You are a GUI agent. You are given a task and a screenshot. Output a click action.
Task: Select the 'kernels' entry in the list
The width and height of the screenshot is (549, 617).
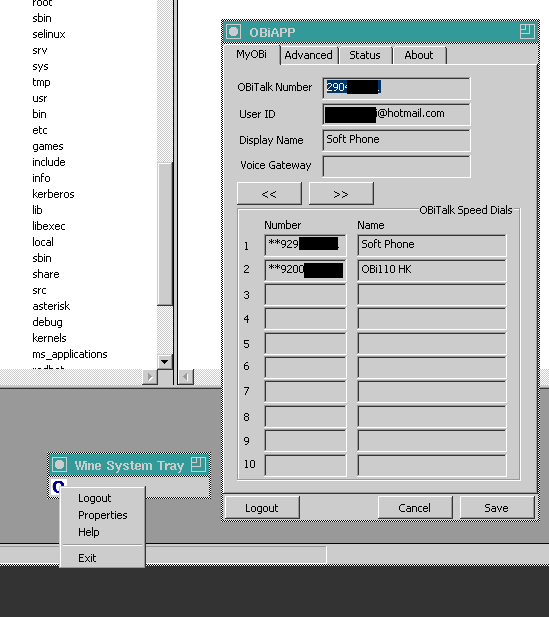[x=49, y=338]
